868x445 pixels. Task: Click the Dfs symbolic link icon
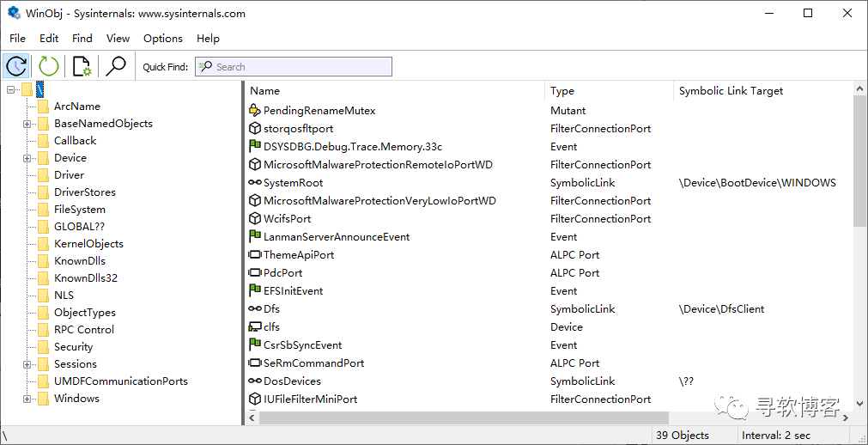click(254, 308)
